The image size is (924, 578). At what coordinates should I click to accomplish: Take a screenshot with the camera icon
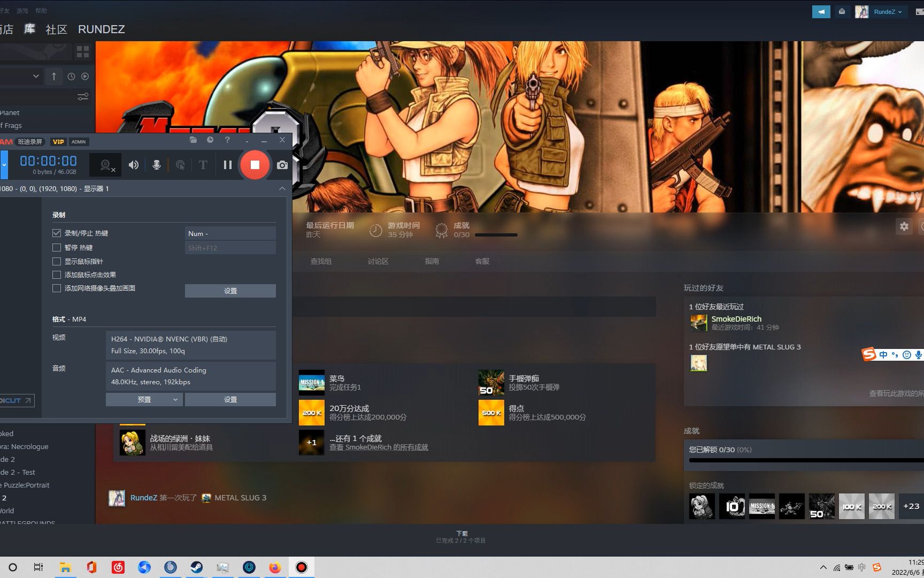coord(282,165)
